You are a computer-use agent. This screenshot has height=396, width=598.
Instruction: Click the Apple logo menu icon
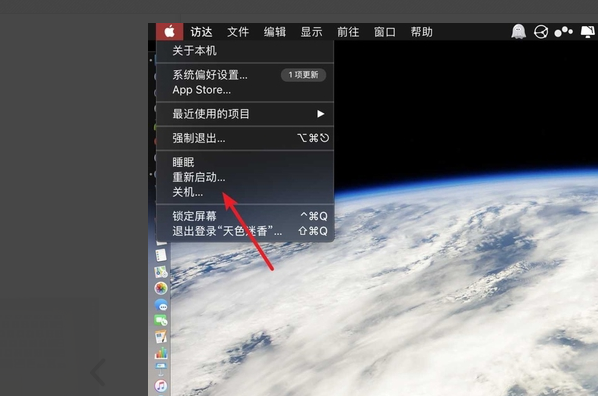point(170,32)
